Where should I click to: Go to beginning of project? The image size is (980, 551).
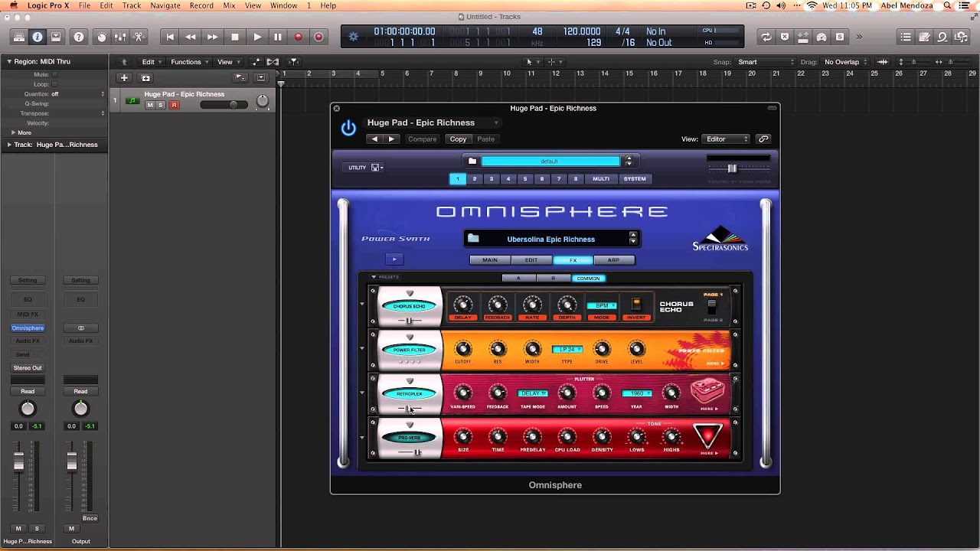(x=170, y=37)
